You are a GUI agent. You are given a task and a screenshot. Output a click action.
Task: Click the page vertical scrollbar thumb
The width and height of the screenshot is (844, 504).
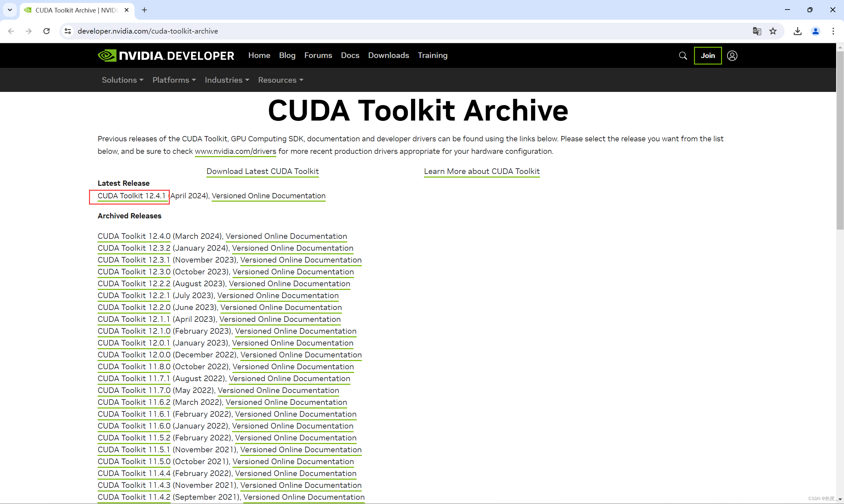(x=840, y=139)
